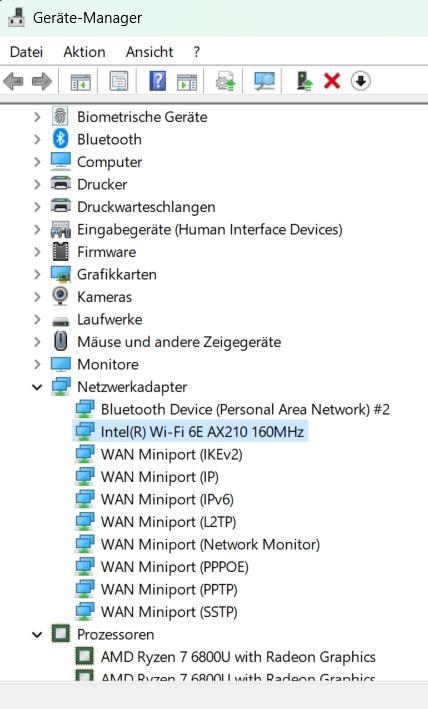Open the Ansicht menu
428x709 pixels.
pyautogui.click(x=149, y=52)
